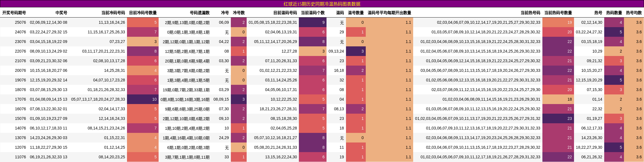Select hot numbers list in row 17076

click(491, 99)
